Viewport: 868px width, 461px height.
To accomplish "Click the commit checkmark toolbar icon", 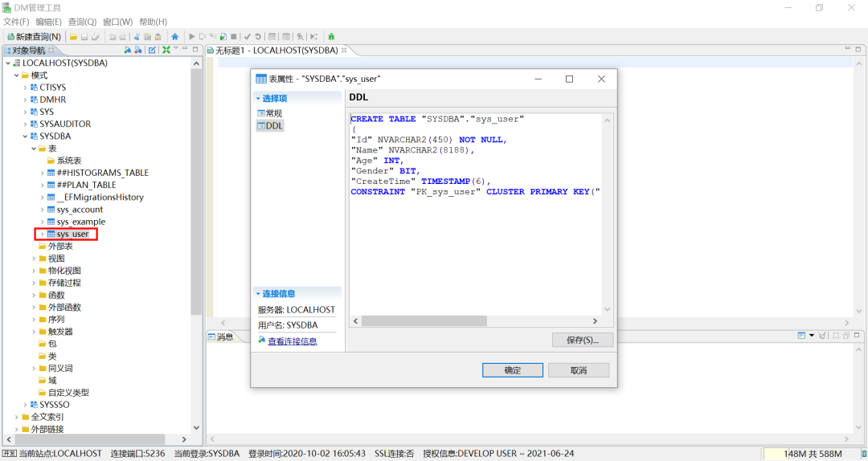I will (x=248, y=36).
